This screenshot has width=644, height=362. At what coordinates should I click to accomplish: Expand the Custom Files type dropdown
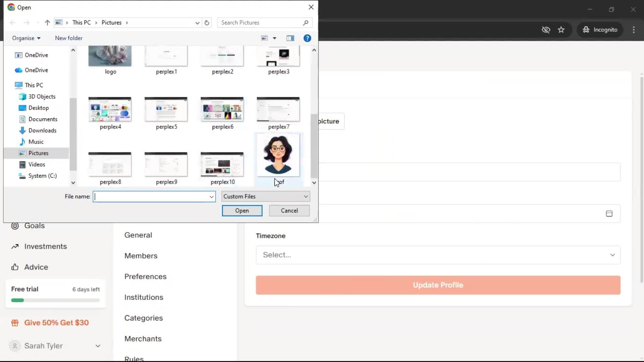click(265, 197)
